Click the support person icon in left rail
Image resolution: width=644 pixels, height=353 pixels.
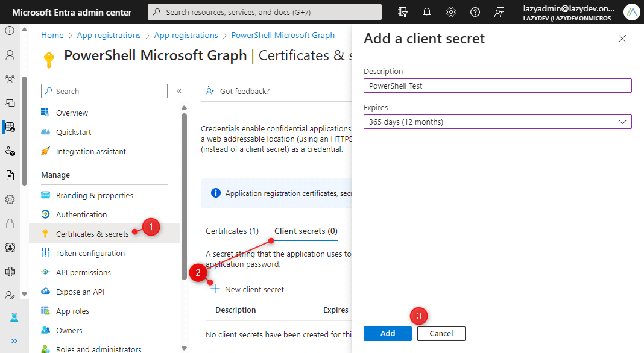pos(14,317)
